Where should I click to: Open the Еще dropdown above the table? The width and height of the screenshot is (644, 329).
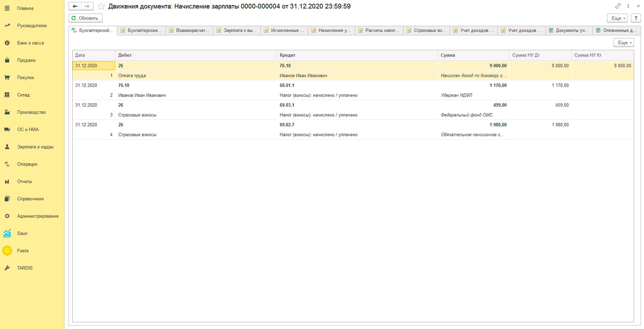click(x=624, y=43)
